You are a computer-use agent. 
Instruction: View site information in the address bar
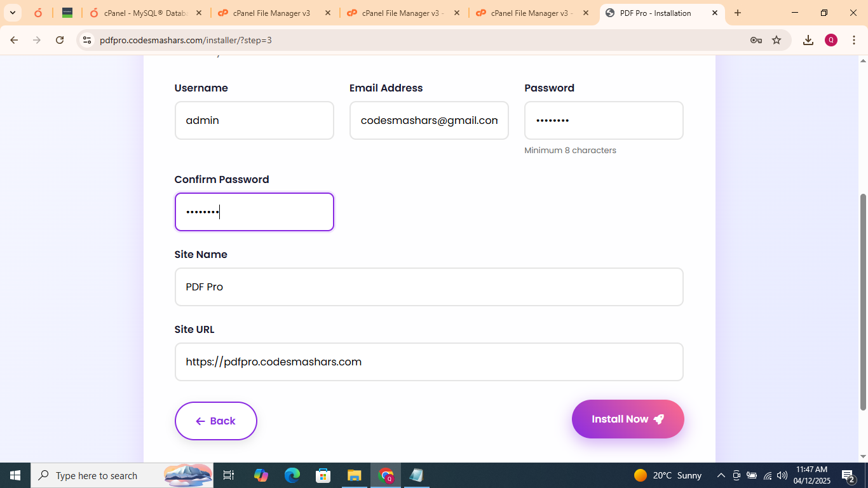coord(87,40)
